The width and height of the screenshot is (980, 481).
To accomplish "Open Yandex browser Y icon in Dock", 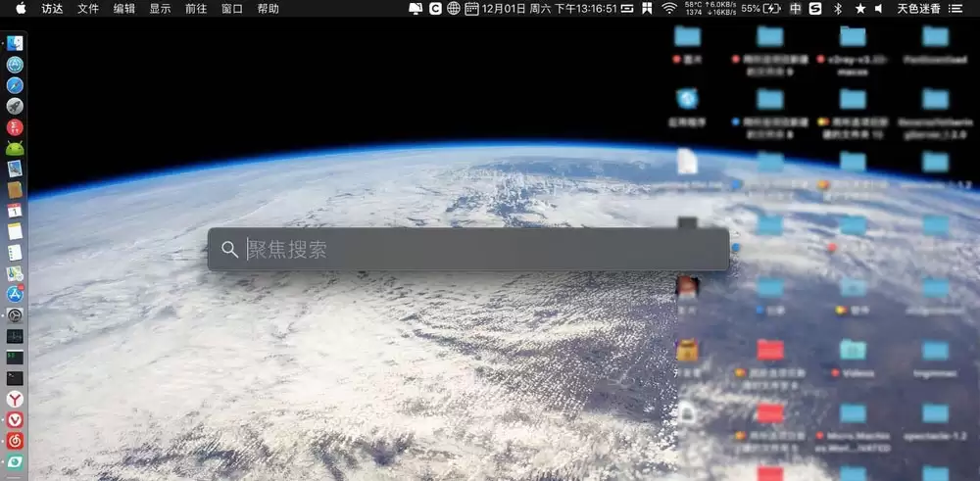I will pyautogui.click(x=15, y=399).
